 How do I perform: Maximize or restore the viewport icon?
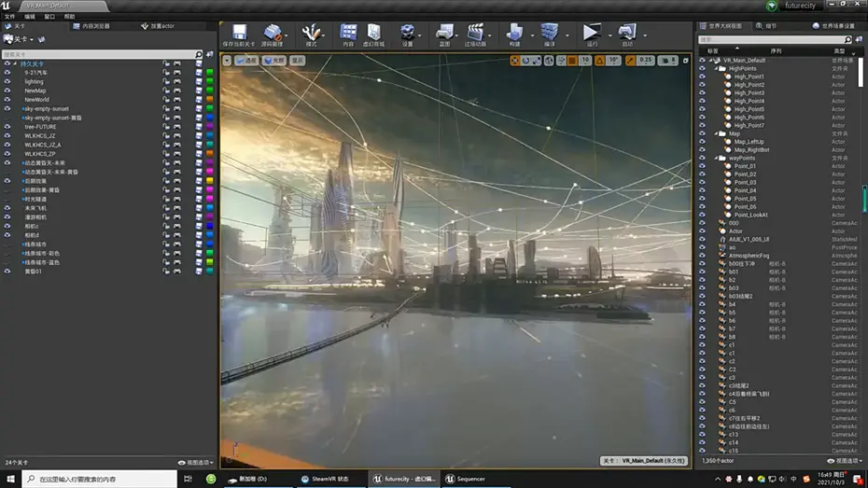point(685,61)
